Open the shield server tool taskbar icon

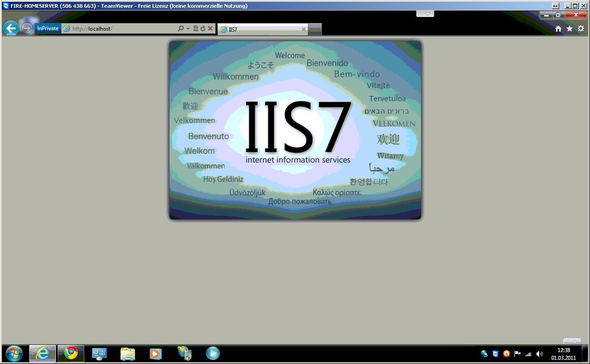click(184, 353)
